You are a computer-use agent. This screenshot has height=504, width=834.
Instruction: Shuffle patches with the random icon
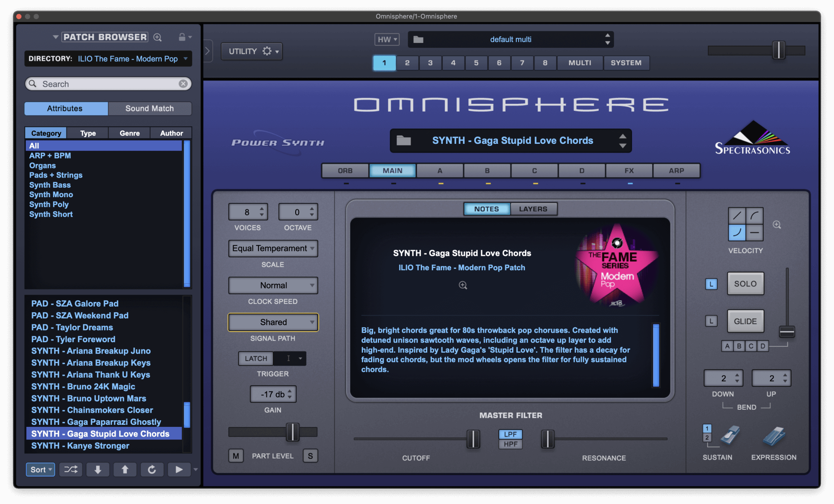coord(71,469)
